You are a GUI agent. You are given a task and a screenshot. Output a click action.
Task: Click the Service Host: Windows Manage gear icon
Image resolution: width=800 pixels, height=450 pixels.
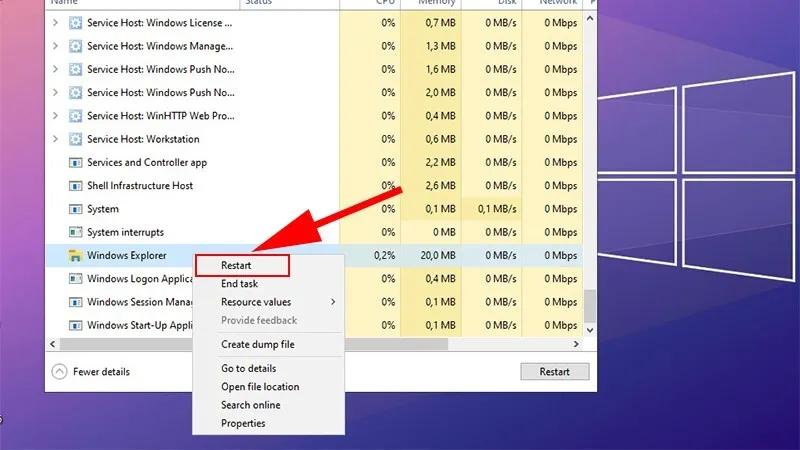pyautogui.click(x=76, y=46)
